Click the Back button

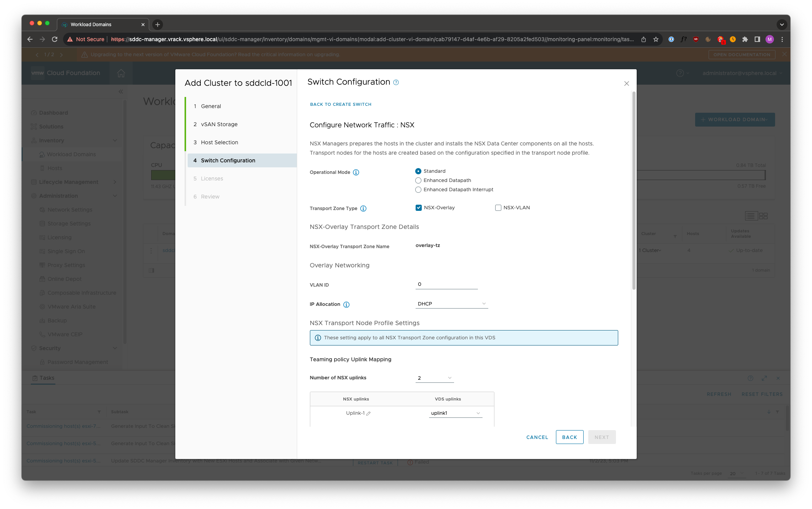[x=569, y=437]
